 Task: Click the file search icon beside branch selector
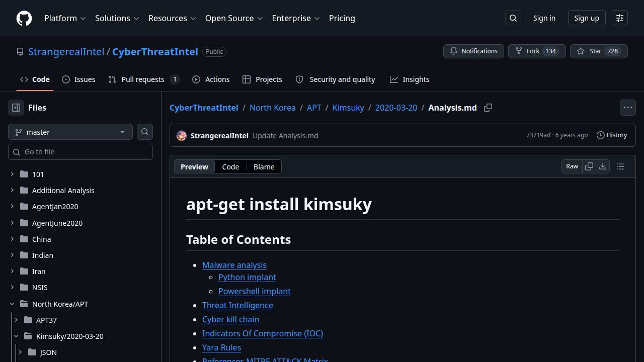145,132
